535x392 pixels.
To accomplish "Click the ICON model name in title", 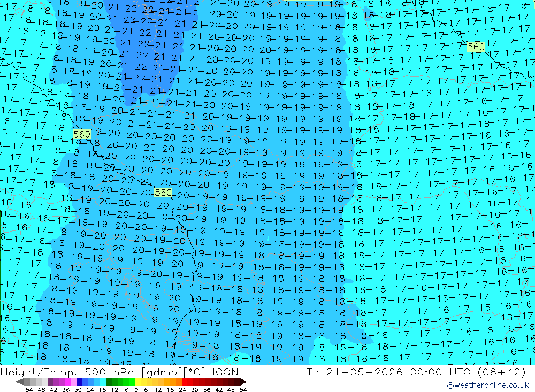I will click(225, 372).
